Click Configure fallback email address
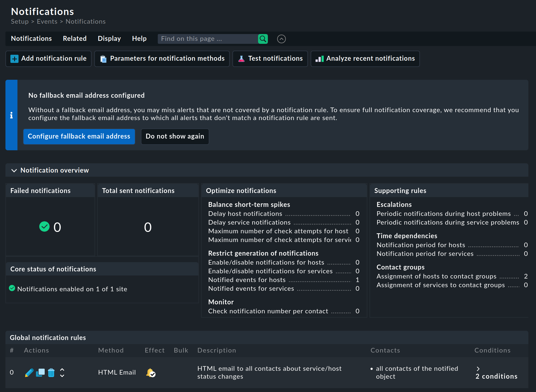This screenshot has height=392, width=536. [79, 136]
